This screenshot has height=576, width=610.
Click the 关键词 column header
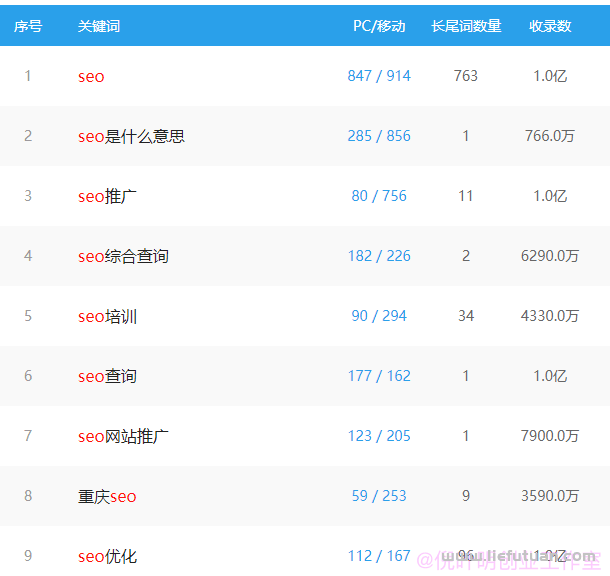click(99, 26)
